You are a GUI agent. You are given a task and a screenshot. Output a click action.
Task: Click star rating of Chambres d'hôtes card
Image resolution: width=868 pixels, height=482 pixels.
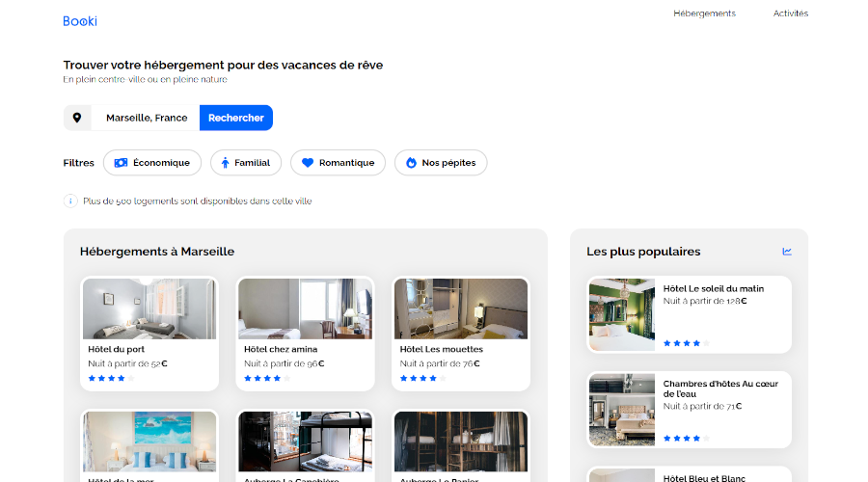tap(687, 439)
